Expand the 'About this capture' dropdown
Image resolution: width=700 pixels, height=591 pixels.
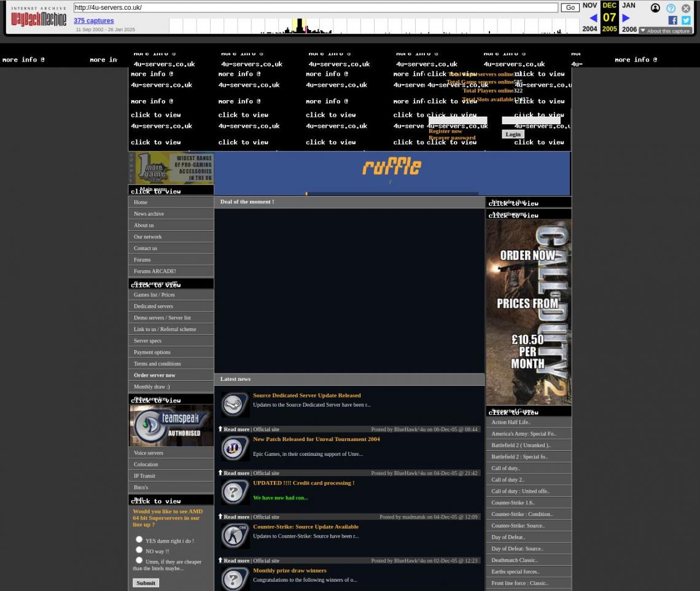point(665,31)
